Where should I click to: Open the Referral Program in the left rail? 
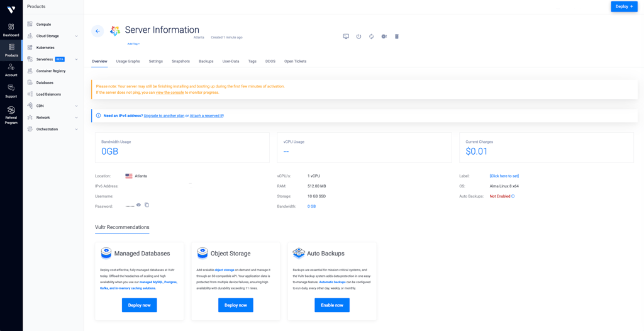point(11,115)
